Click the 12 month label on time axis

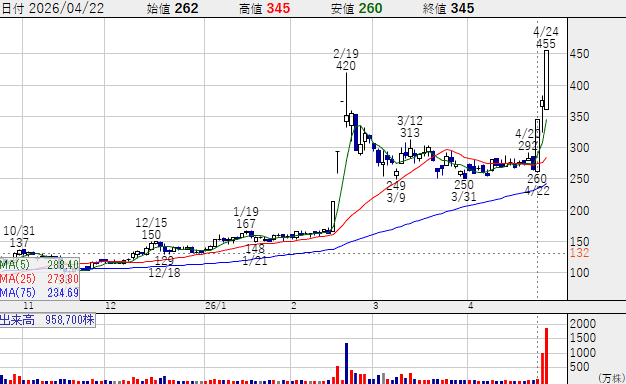111,306
